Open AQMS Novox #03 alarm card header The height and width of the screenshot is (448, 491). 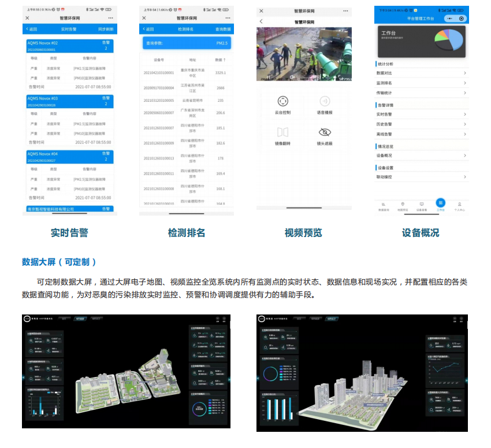point(70,101)
